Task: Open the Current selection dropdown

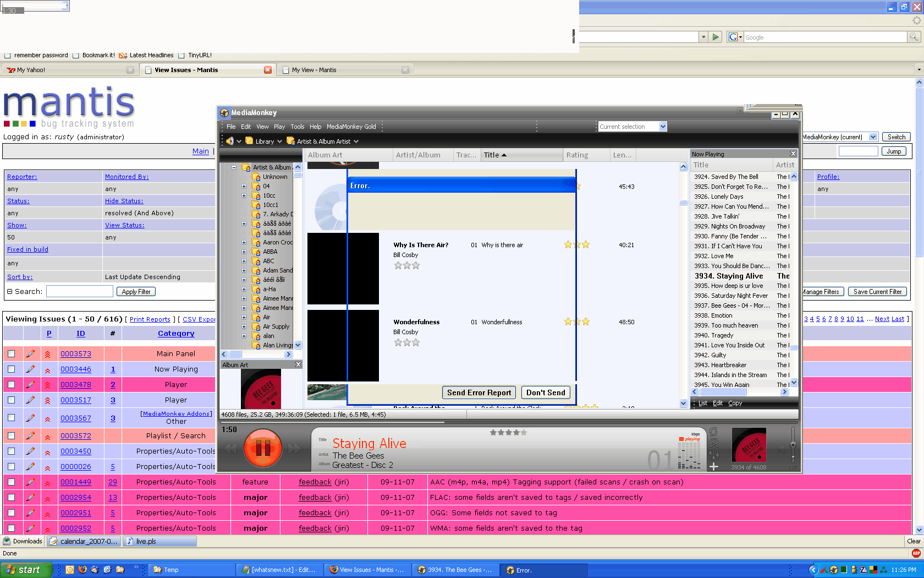Action: point(663,127)
